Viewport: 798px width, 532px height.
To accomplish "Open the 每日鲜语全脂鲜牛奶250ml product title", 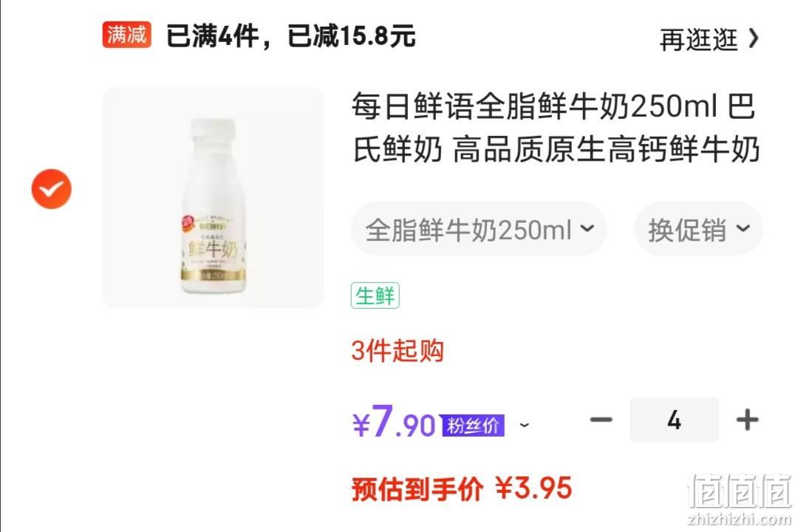I will (x=555, y=128).
